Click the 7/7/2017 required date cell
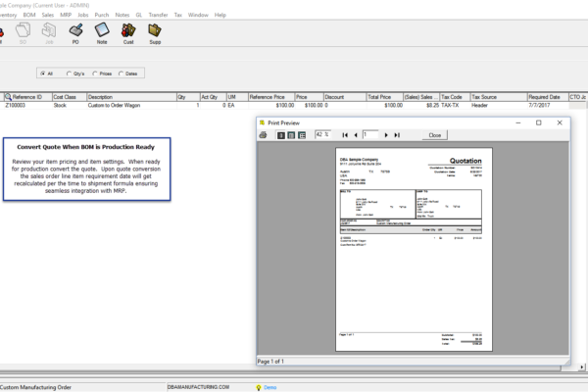 (x=548, y=106)
